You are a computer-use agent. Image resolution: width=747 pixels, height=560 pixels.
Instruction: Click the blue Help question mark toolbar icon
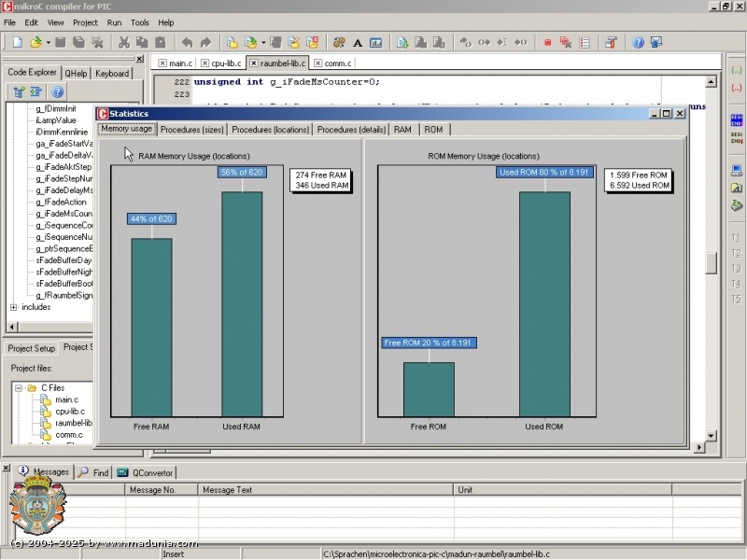click(x=638, y=43)
